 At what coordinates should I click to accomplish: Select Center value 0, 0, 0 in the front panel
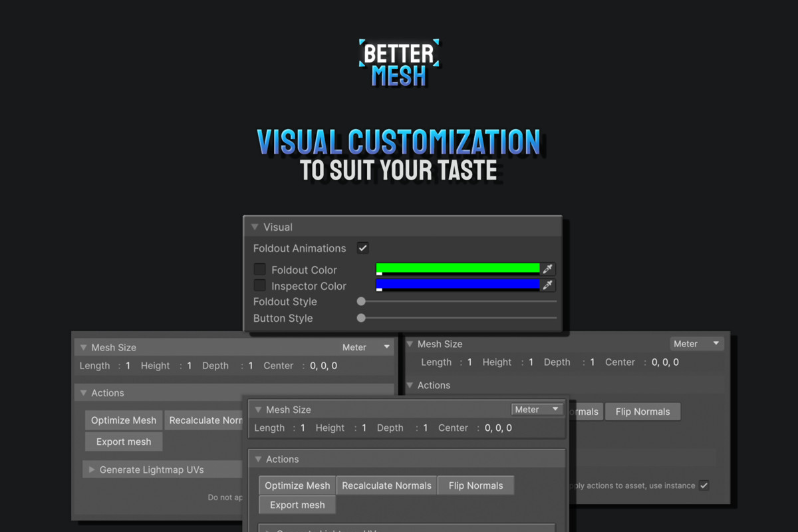coord(498,428)
